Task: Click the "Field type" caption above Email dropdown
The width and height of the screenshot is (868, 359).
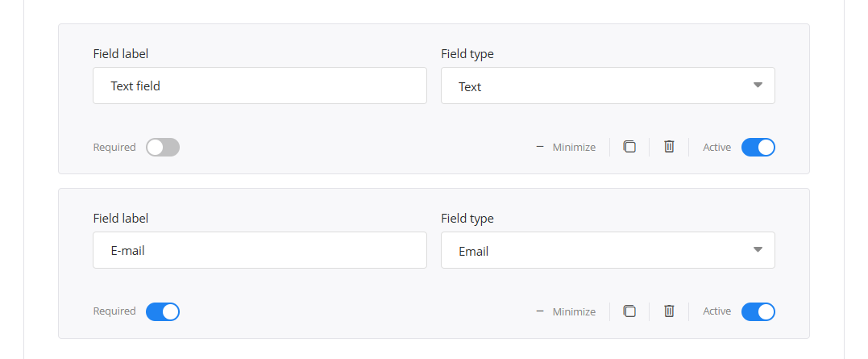Action: [467, 219]
